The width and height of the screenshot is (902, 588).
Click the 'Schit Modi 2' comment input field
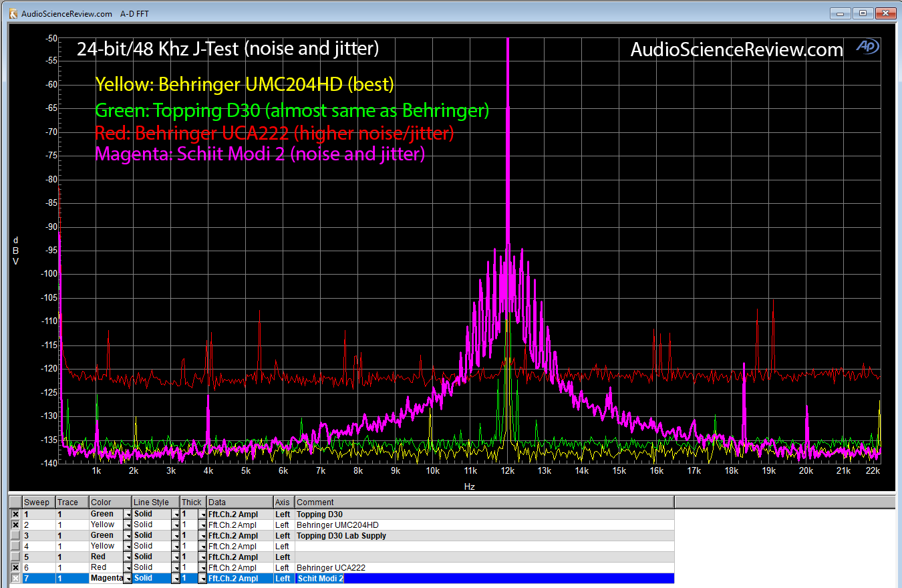pyautogui.click(x=484, y=578)
